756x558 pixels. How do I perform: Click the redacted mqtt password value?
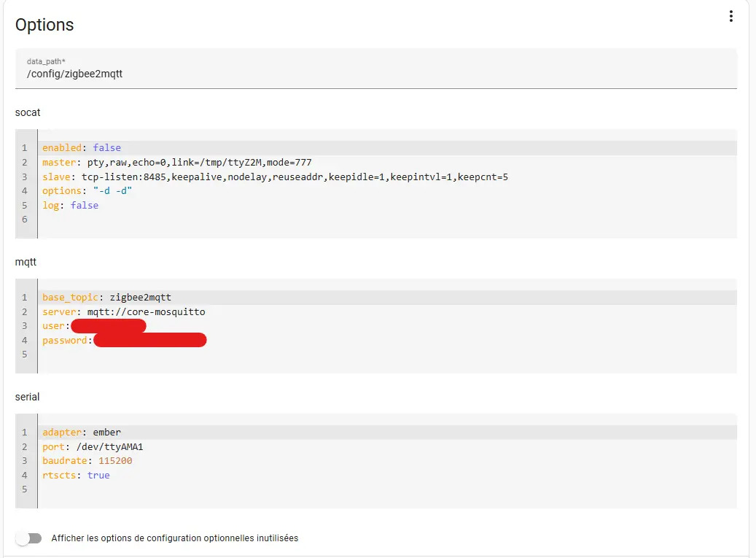tap(149, 341)
